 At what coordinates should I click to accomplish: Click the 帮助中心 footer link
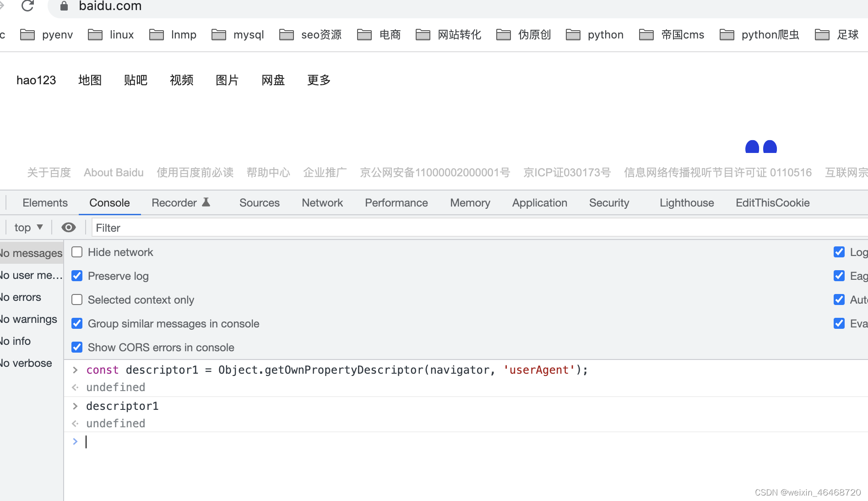(x=268, y=173)
